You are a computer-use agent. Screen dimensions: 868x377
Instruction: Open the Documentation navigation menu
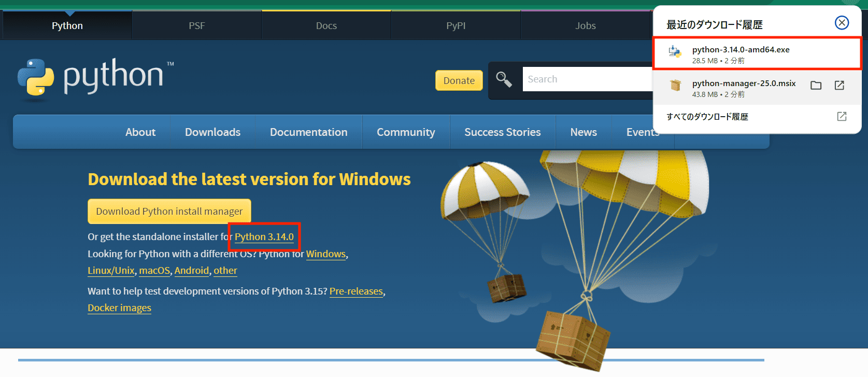tap(308, 132)
